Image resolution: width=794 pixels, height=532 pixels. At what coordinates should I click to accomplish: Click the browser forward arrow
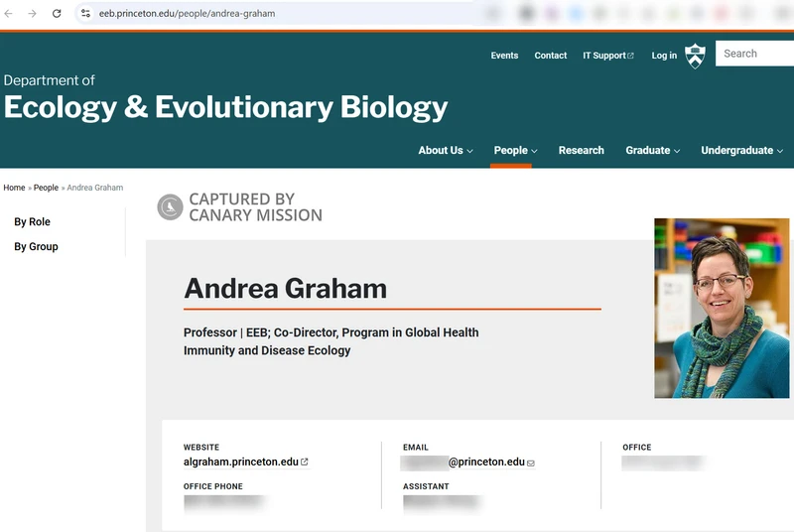click(33, 14)
